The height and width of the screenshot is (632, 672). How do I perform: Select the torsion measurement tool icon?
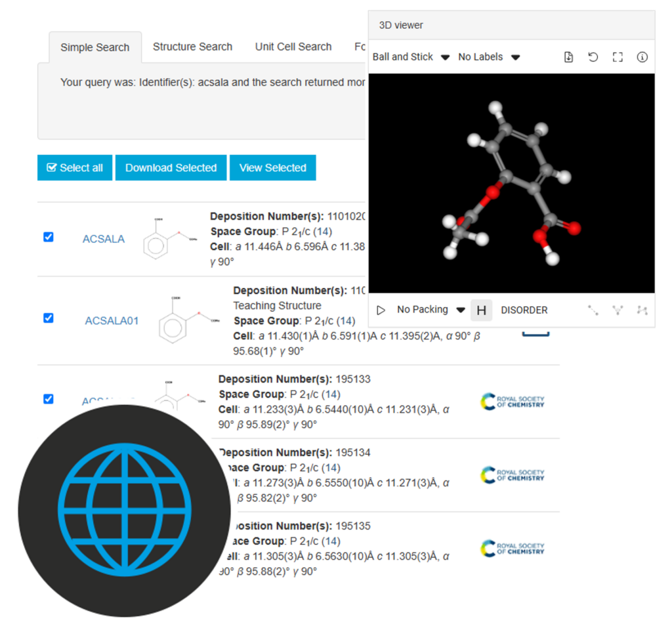[x=642, y=310]
